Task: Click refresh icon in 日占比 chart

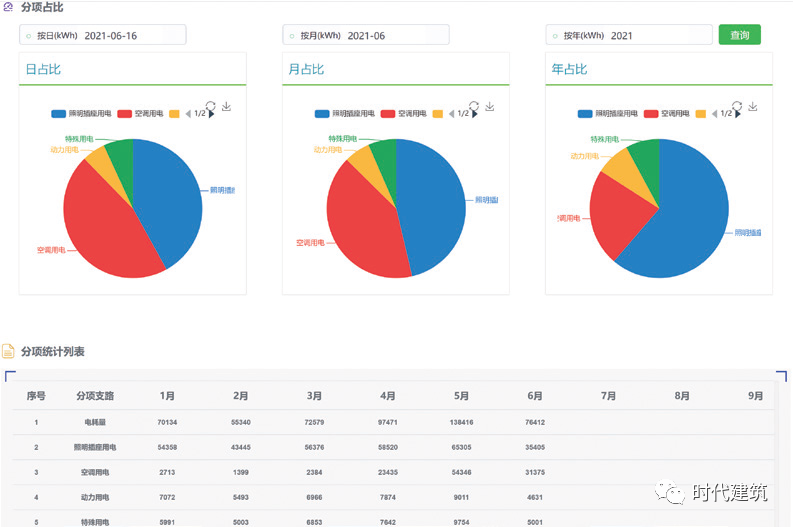Action: [x=210, y=105]
